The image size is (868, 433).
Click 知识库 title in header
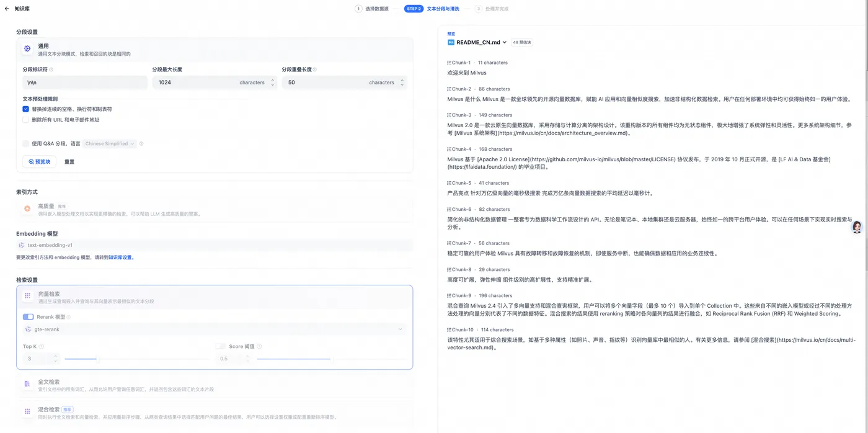pos(22,9)
